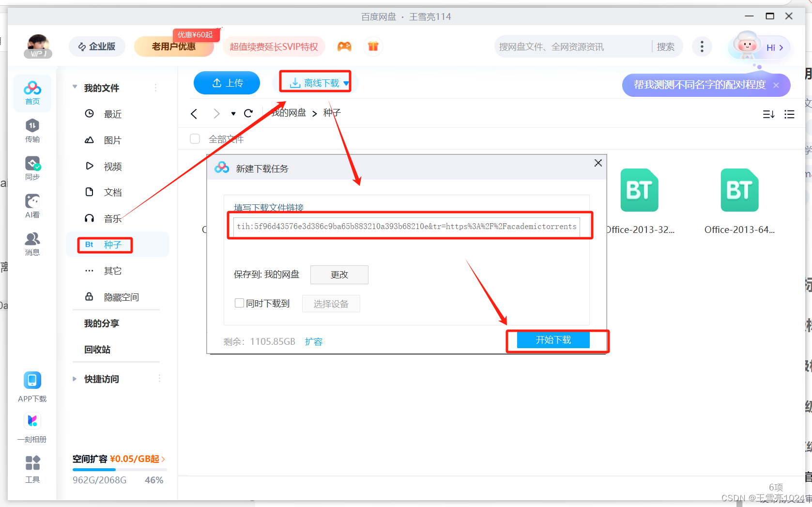Open the Home (首页) sidebar icon

pos(32,93)
